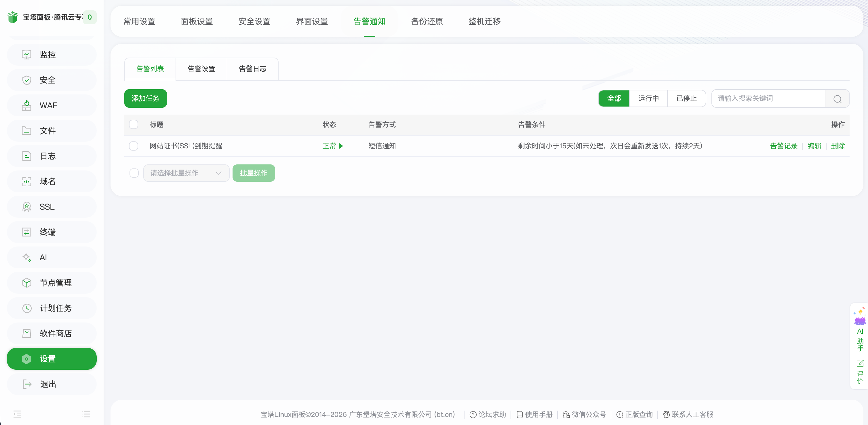Filter tasks by 全部
This screenshot has width=868, height=425.
click(614, 98)
